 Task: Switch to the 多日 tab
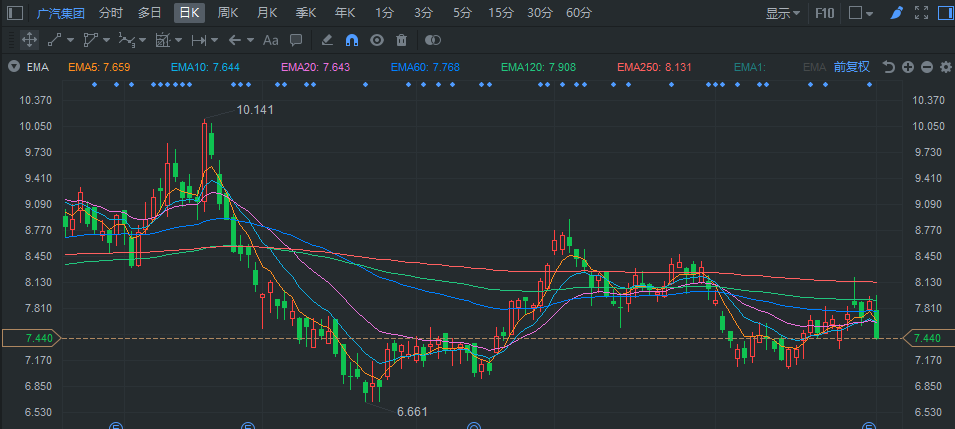tap(149, 13)
